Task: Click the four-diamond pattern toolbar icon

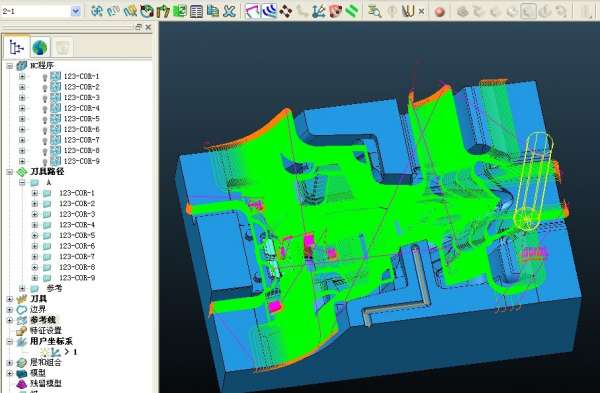Action: (x=285, y=11)
